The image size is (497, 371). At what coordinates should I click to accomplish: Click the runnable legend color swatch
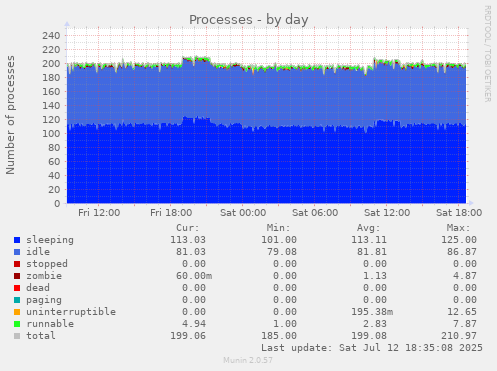17,324
